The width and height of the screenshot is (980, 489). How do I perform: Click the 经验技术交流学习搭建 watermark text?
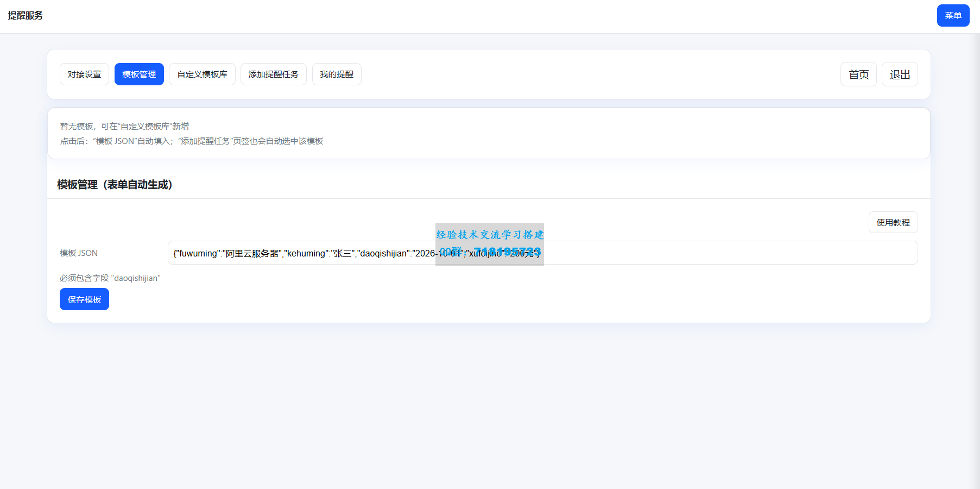point(490,234)
